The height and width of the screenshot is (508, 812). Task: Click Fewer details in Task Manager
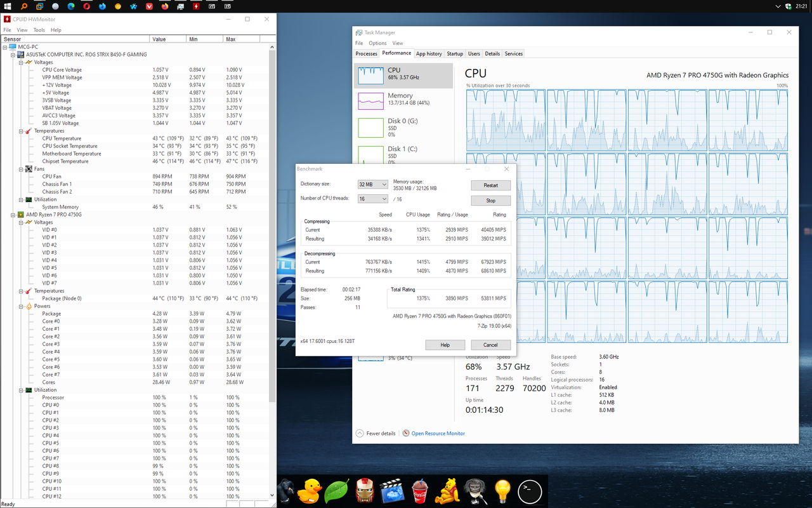click(x=376, y=433)
